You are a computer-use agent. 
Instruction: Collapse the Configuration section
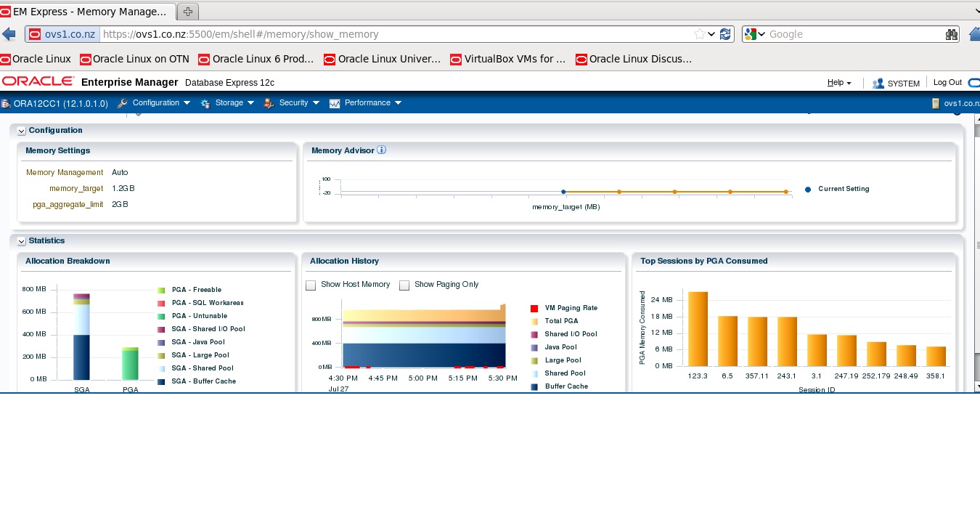tap(21, 131)
